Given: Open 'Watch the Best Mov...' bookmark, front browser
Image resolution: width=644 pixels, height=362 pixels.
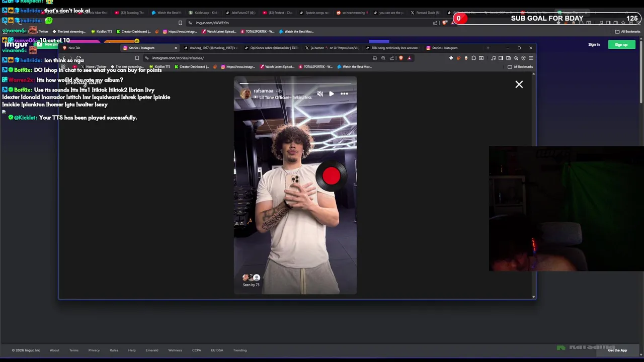Looking at the screenshot, I should click(355, 66).
